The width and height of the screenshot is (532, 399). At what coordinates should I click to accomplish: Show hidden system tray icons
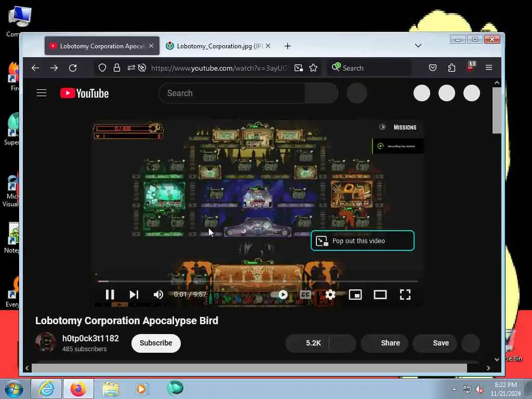(x=454, y=390)
